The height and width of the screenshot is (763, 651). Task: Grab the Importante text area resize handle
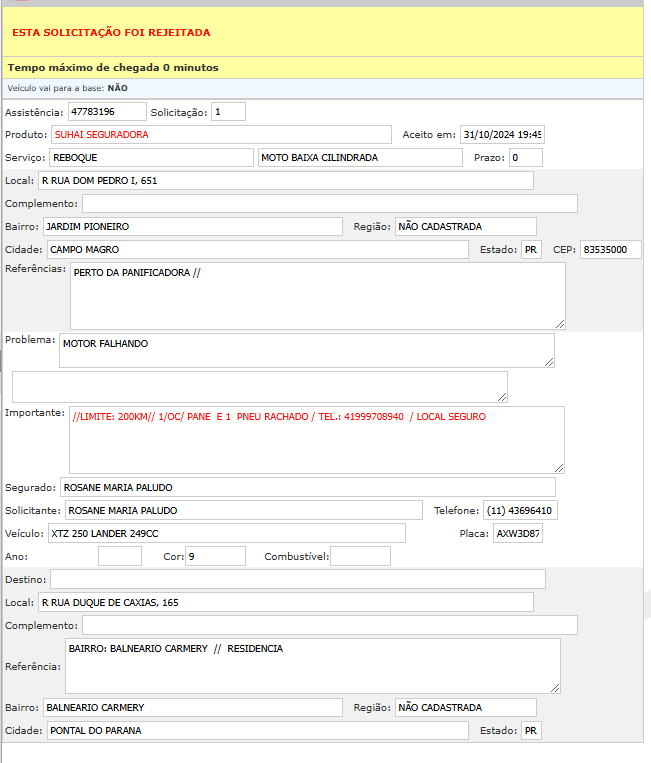(x=559, y=467)
